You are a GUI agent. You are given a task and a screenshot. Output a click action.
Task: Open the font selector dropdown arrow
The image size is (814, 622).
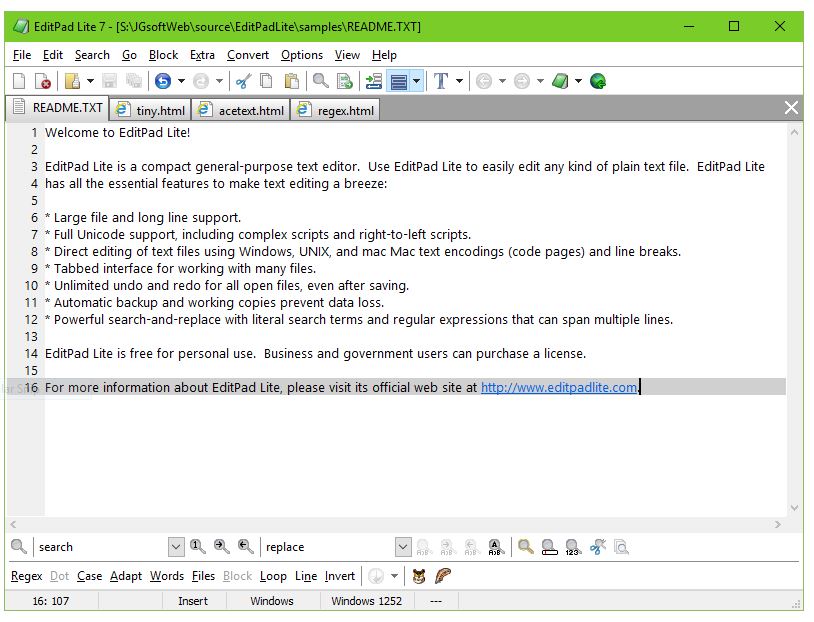[458, 81]
